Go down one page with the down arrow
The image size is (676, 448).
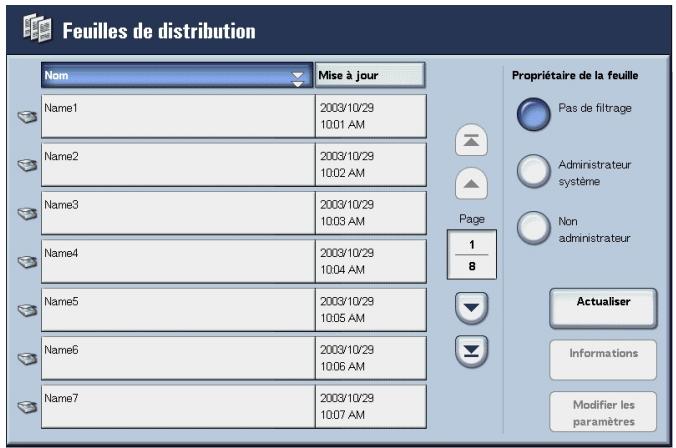(x=471, y=308)
